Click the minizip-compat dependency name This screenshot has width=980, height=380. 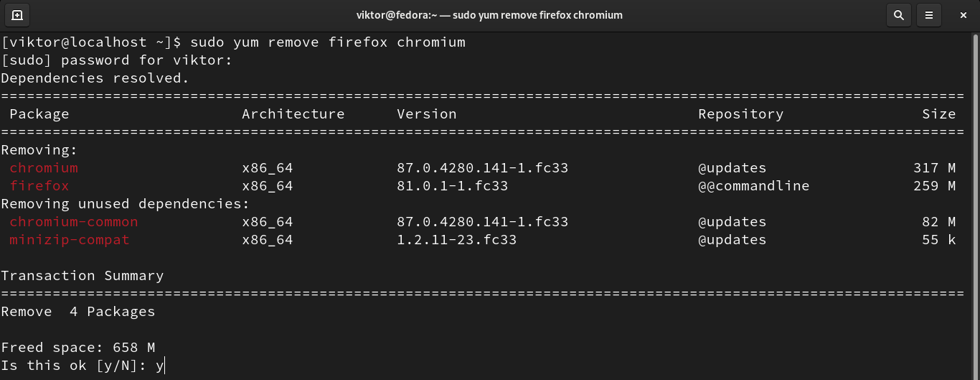click(70, 240)
